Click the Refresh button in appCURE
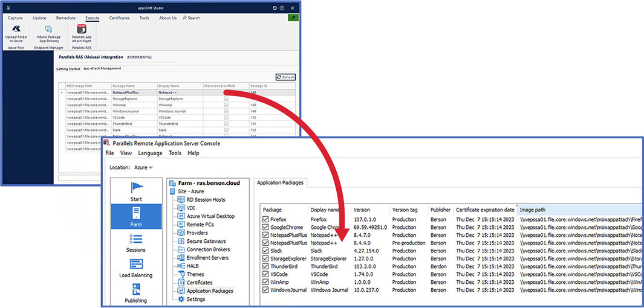Viewport: 644px width, 308px height. pyautogui.click(x=285, y=77)
